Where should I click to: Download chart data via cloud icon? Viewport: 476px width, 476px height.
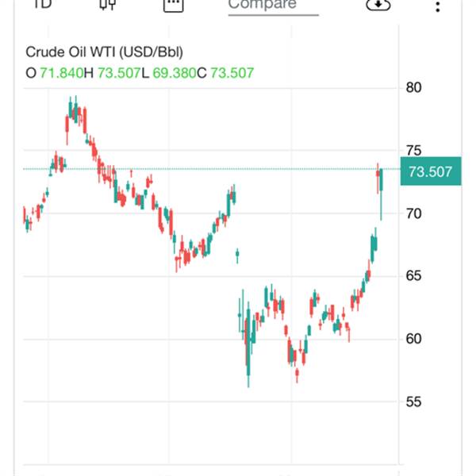tap(378, 4)
